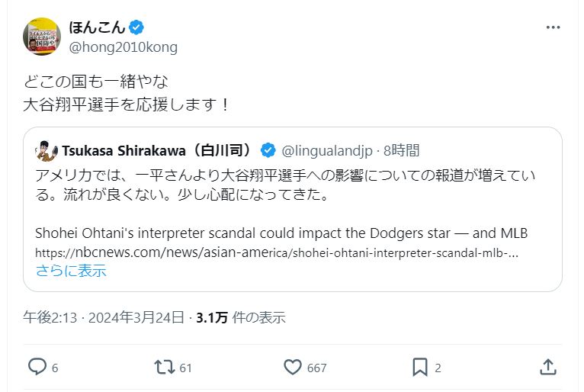584x392 pixels.
Task: Click the verified badge beside 白川司
Action: click(x=268, y=150)
